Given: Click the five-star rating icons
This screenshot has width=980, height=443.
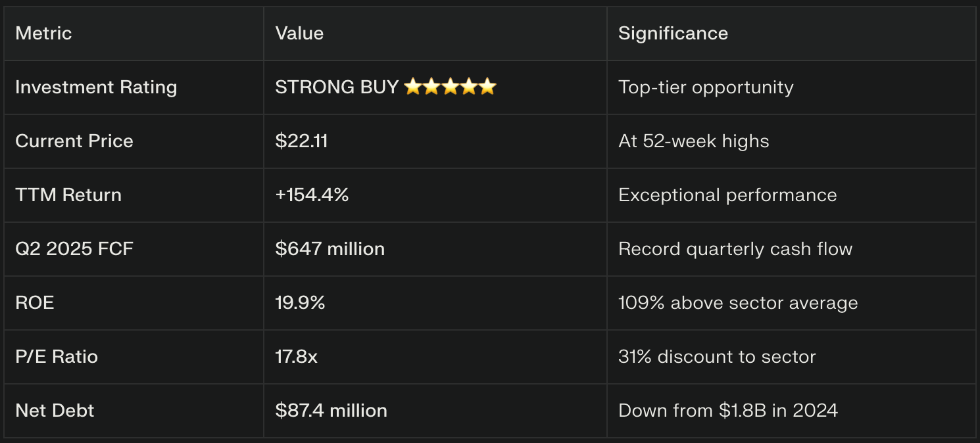Looking at the screenshot, I should (x=450, y=87).
